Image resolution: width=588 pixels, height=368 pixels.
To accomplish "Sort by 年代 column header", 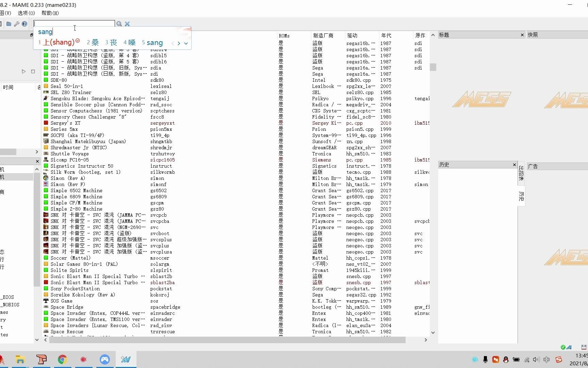I will point(386,35).
